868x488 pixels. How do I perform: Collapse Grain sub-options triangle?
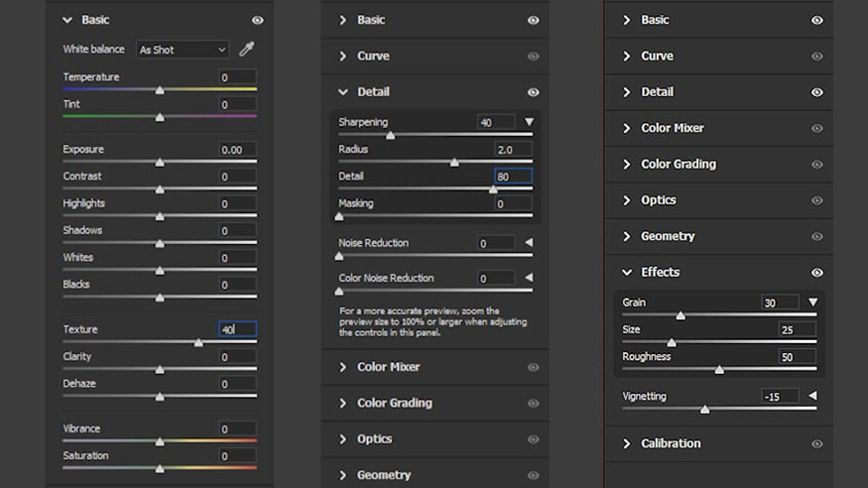point(812,303)
